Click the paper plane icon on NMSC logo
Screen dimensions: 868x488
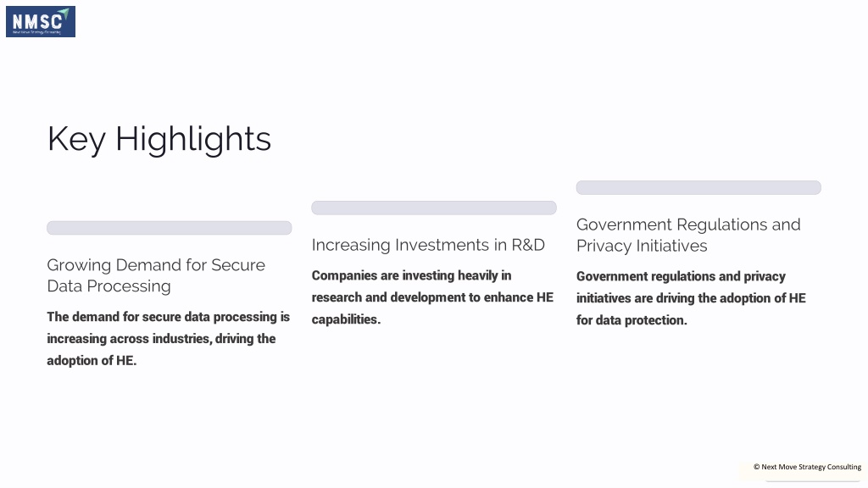(x=64, y=14)
